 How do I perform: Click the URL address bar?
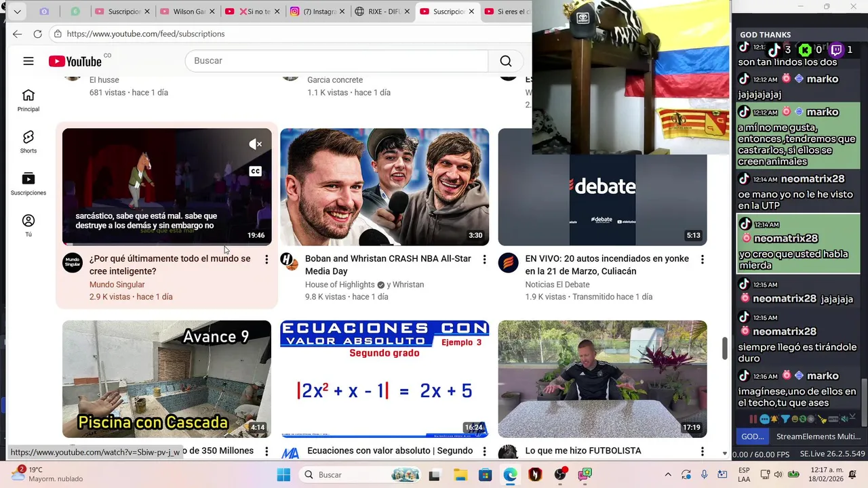pyautogui.click(x=292, y=34)
